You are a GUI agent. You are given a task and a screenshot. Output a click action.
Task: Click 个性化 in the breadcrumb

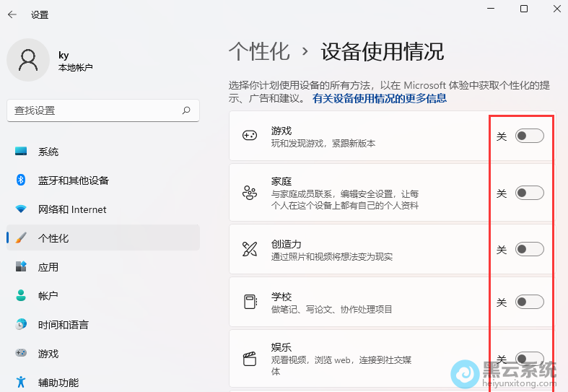(259, 51)
